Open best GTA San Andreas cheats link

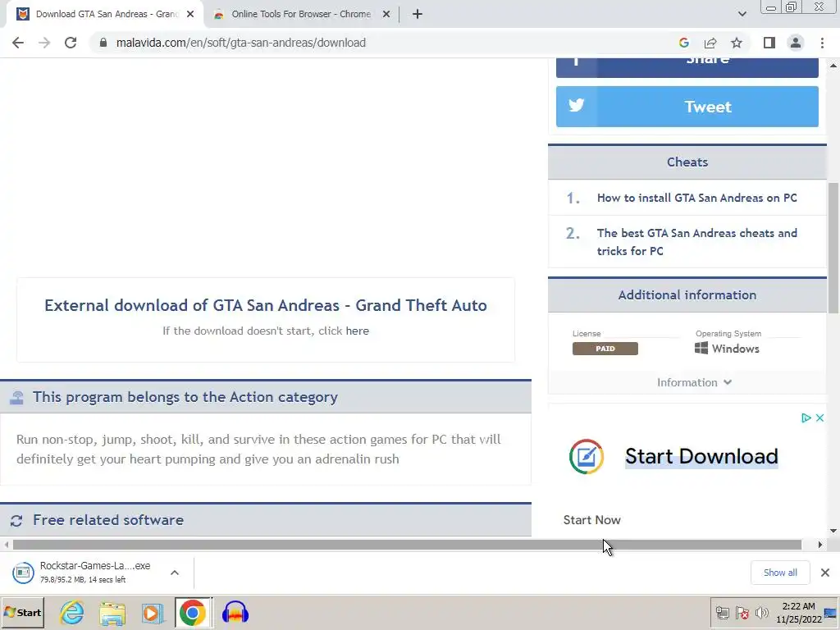[x=697, y=242]
